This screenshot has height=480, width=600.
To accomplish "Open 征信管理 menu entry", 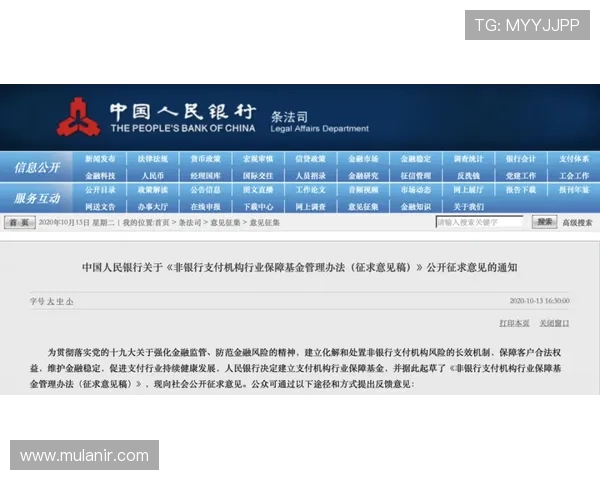I will point(416,176).
